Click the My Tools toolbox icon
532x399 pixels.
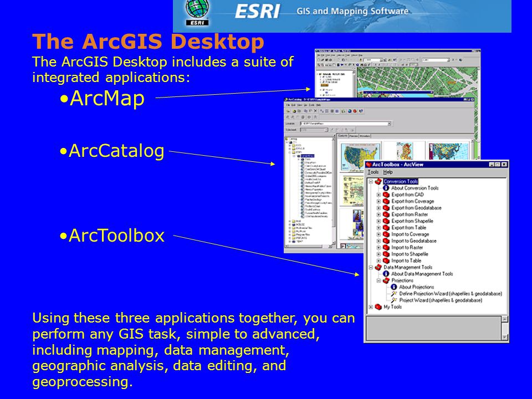pos(378,307)
